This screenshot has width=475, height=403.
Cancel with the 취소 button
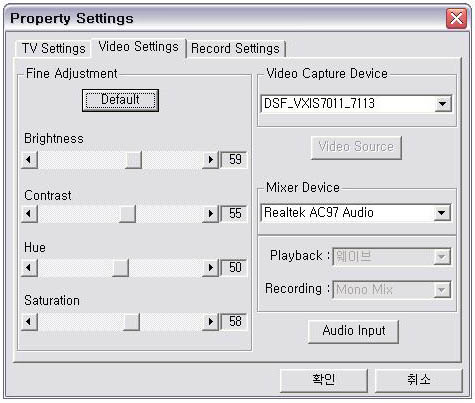click(419, 380)
